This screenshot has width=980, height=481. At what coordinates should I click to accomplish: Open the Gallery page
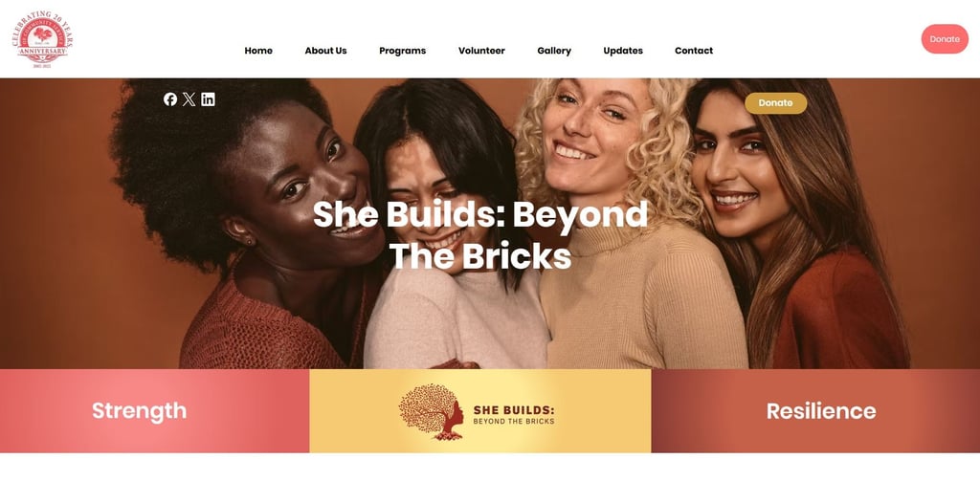click(554, 51)
